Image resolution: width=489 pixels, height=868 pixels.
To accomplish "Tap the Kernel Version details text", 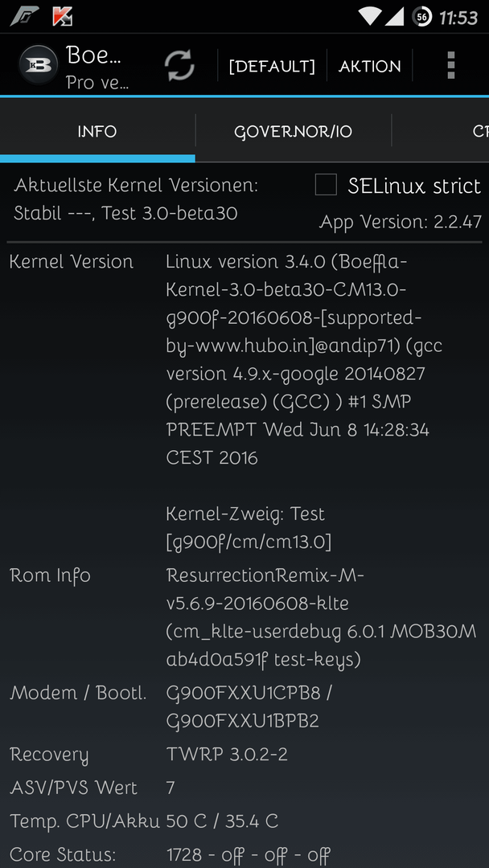I will click(298, 359).
